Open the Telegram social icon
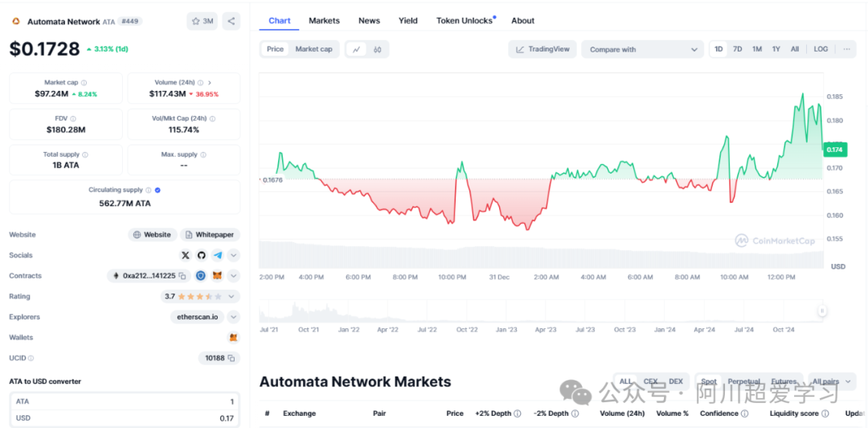Image resolution: width=868 pixels, height=428 pixels. (x=218, y=255)
